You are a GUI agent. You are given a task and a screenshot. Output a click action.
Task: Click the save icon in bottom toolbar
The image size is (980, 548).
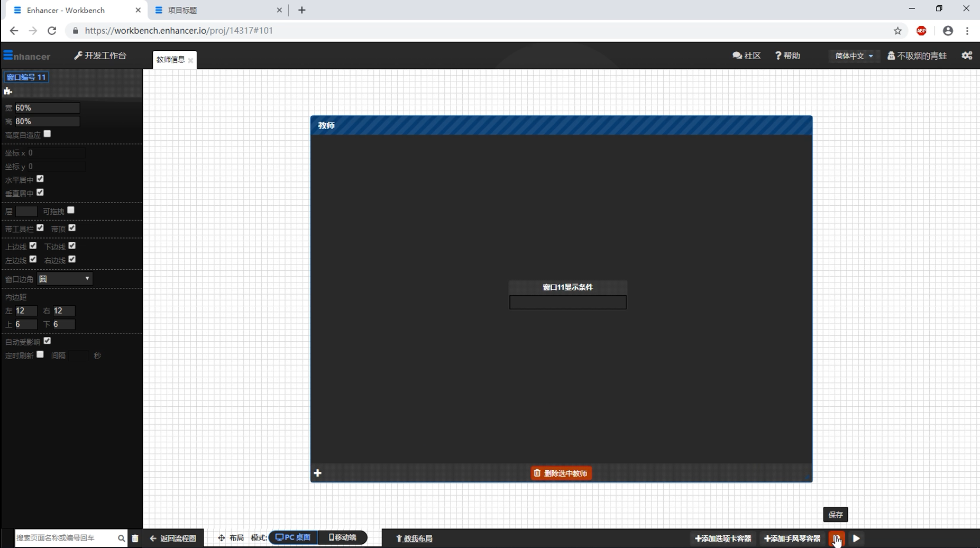pos(836,538)
